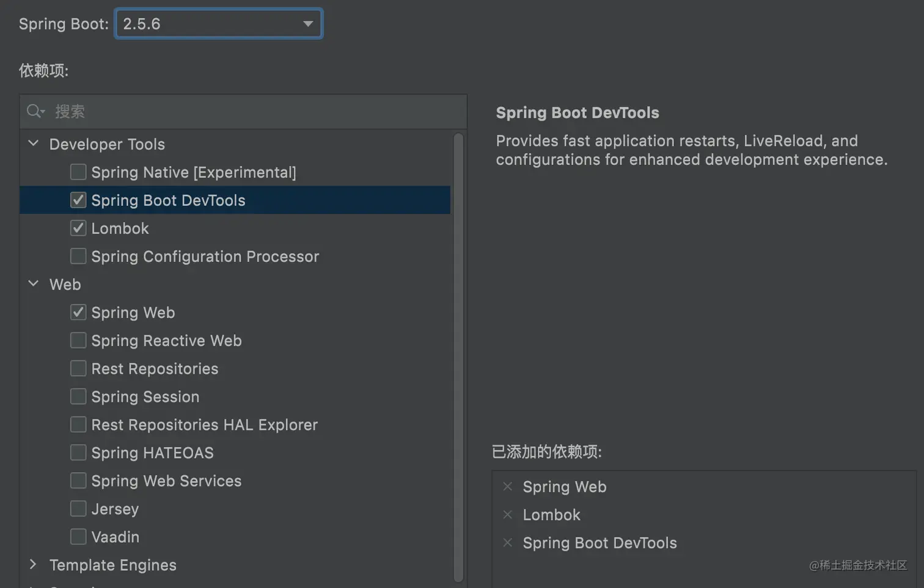The height and width of the screenshot is (588, 924).
Task: Uncheck the Spring Web checkbox
Action: coord(78,313)
